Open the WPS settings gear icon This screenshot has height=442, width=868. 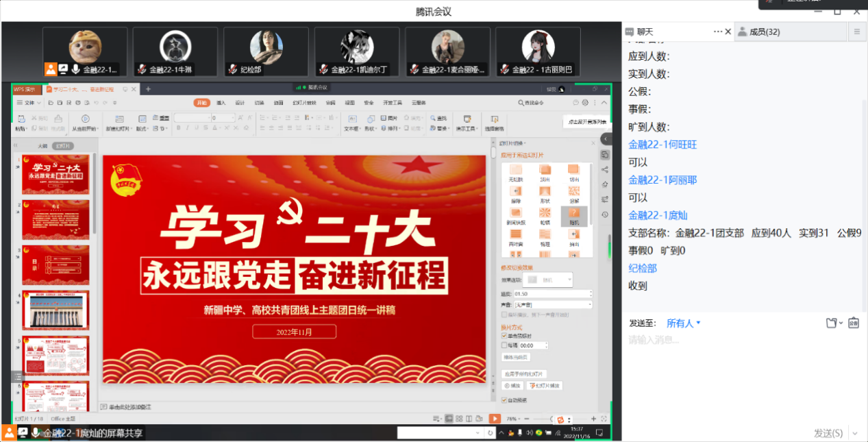pos(585,103)
